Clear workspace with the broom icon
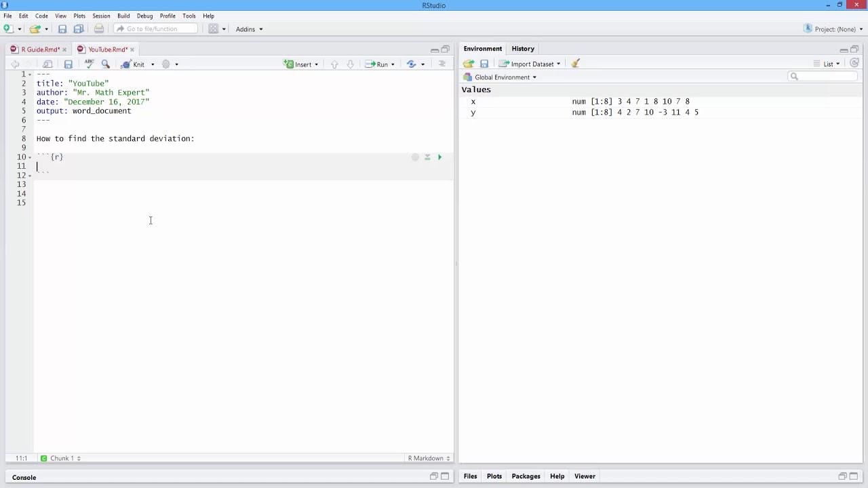The width and height of the screenshot is (868, 488). point(576,64)
